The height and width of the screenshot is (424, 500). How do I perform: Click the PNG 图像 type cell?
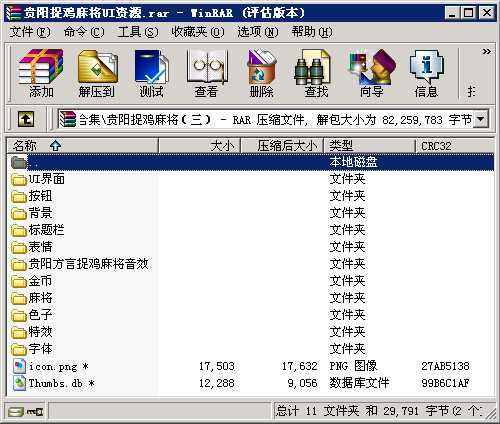coord(353,366)
